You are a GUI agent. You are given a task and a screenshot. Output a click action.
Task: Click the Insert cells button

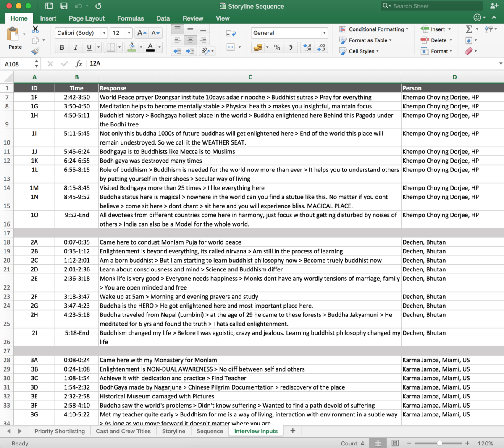436,29
